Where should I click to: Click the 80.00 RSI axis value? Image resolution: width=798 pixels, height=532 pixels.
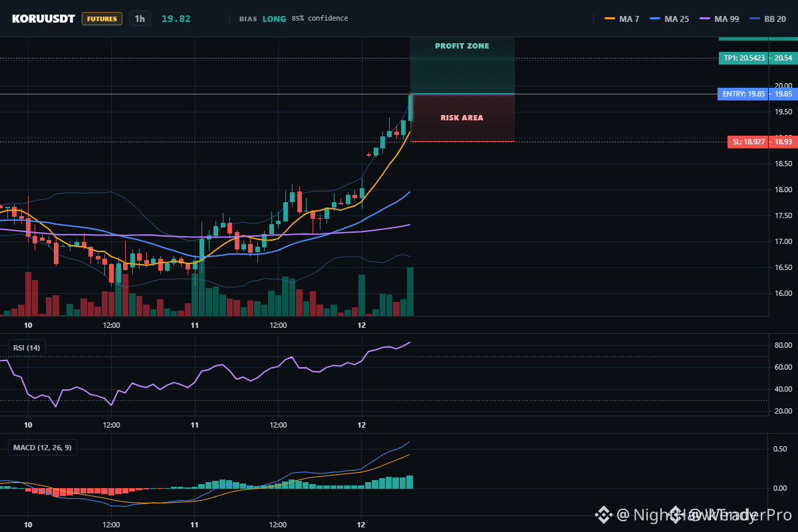(x=783, y=345)
